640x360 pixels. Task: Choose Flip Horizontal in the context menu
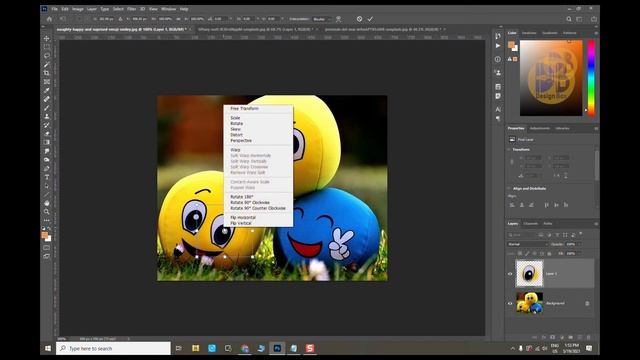[x=243, y=218]
